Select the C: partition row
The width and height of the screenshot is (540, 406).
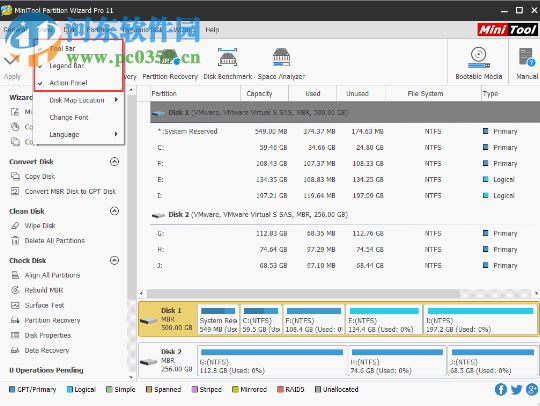pyautogui.click(x=345, y=147)
